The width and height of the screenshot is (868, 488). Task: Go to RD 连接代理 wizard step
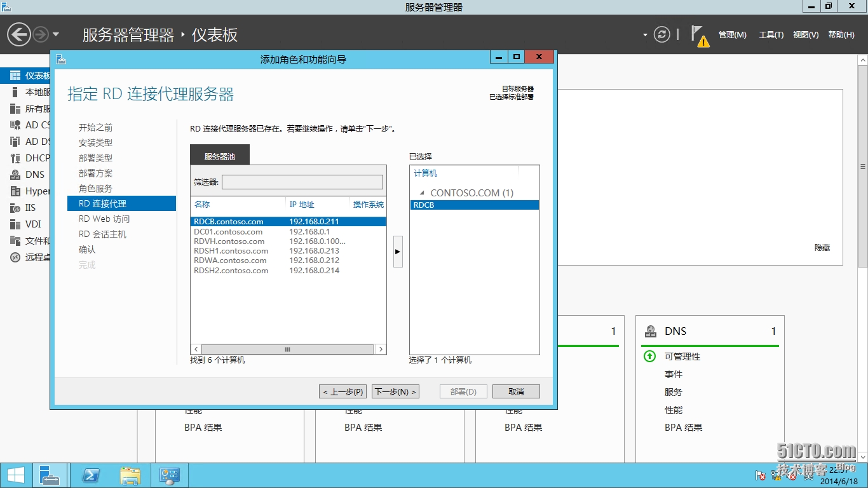pos(121,203)
